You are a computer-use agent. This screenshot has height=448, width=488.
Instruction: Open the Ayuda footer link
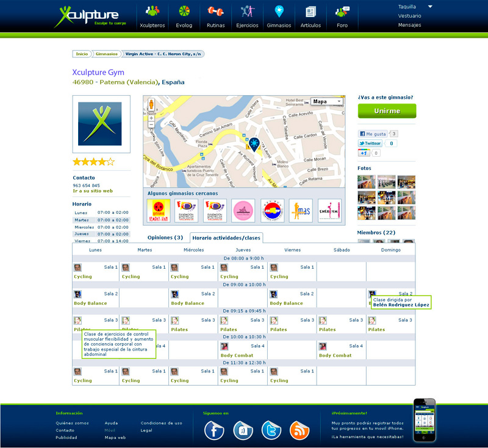click(111, 423)
